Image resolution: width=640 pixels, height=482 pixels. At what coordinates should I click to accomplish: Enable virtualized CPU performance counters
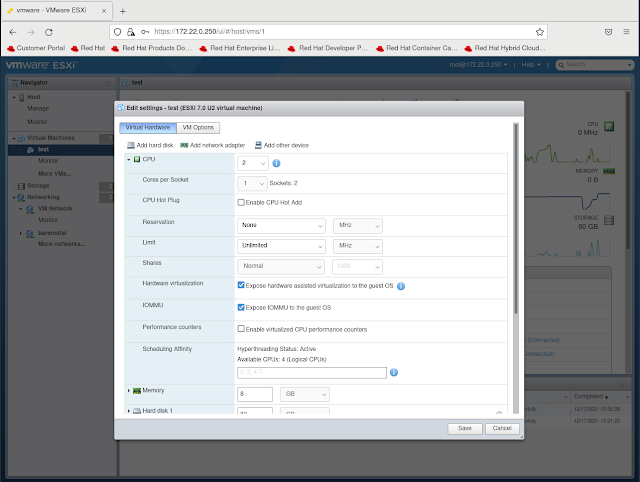241,329
